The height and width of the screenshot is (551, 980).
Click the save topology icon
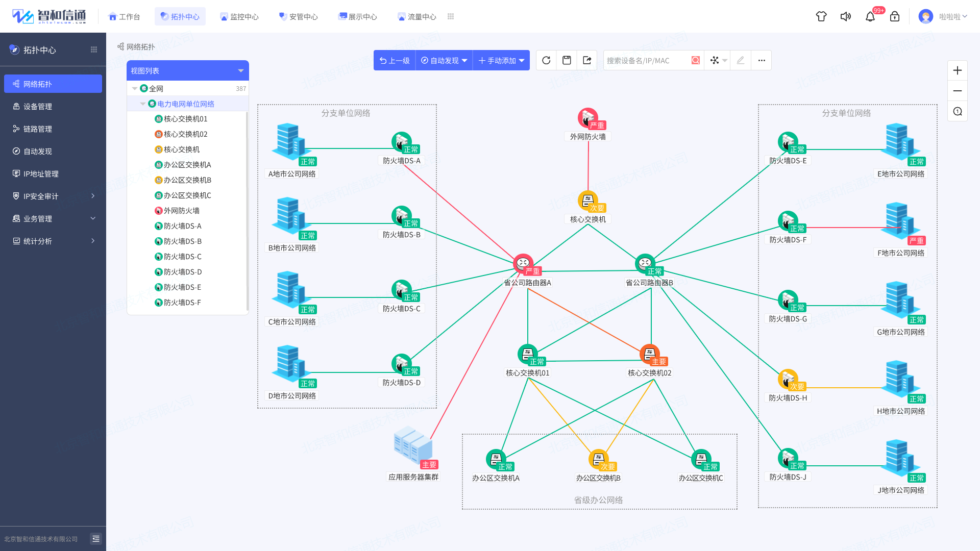(x=567, y=60)
